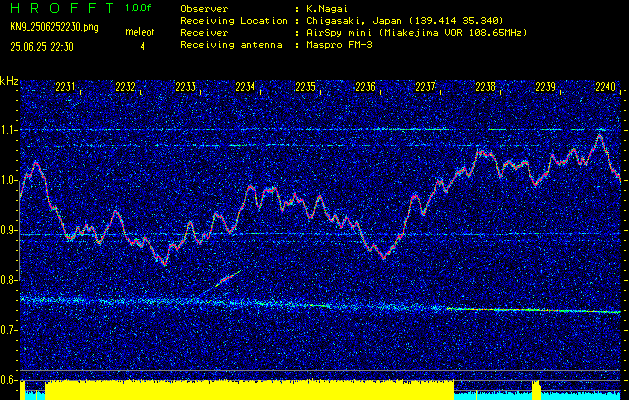Select the file name KN9_2506252230.png
Viewport: 629px width, 400px height.
coord(54,27)
